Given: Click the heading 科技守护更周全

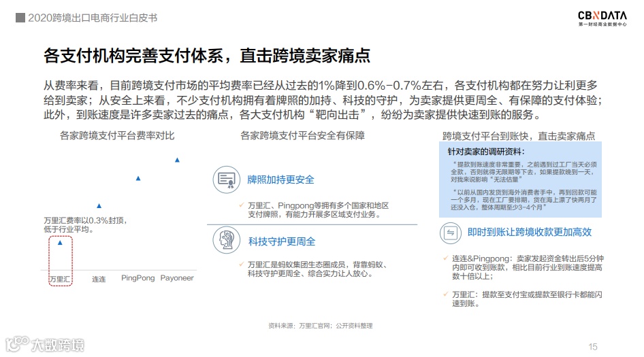Looking at the screenshot, I should (x=282, y=241).
